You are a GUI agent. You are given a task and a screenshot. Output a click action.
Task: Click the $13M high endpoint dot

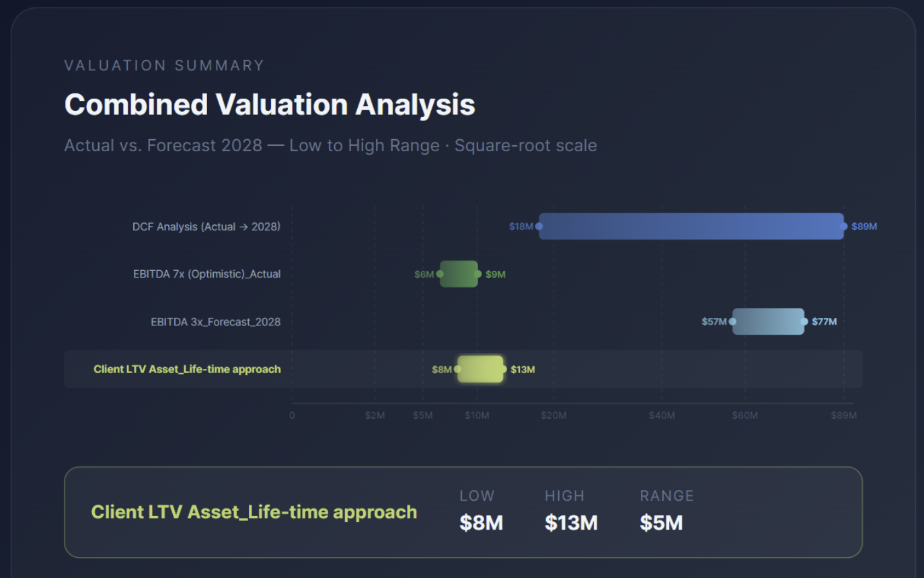pyautogui.click(x=503, y=369)
